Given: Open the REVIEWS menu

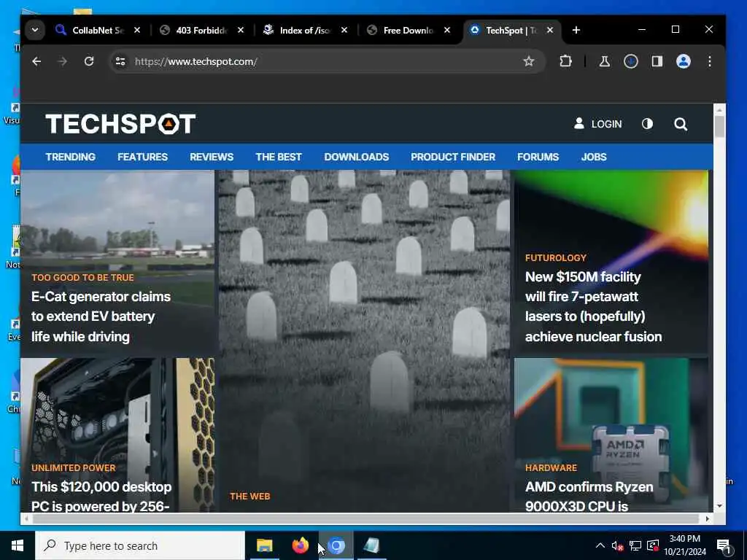Looking at the screenshot, I should (x=212, y=157).
